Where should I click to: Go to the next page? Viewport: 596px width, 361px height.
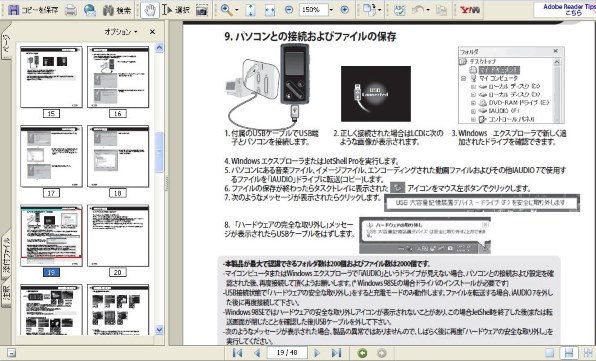click(317, 353)
